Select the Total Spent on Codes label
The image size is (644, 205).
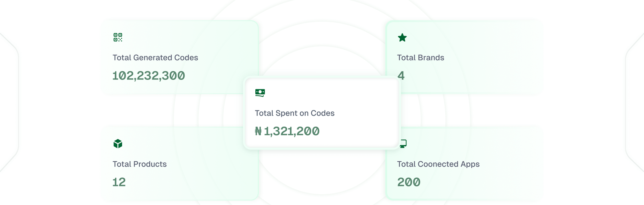click(x=294, y=113)
